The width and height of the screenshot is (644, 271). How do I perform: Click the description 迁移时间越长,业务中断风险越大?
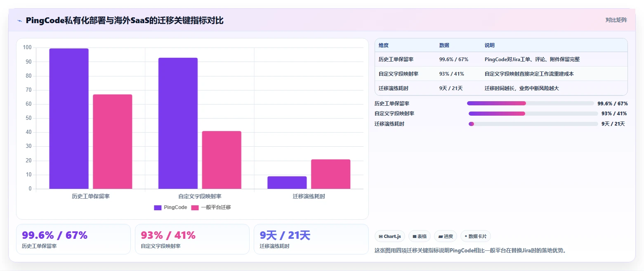coord(522,88)
